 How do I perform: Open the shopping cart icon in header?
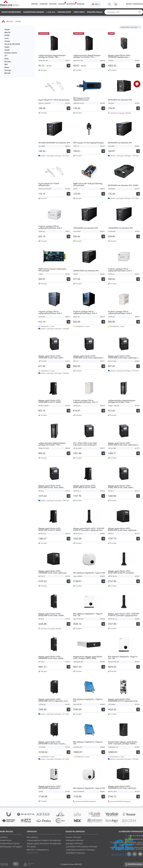(115, 4)
